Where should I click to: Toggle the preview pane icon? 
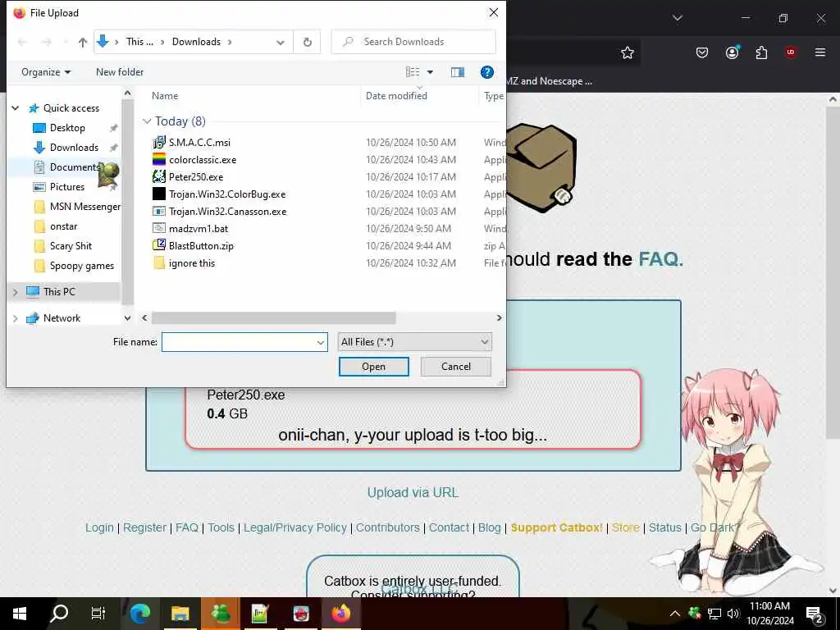click(458, 72)
